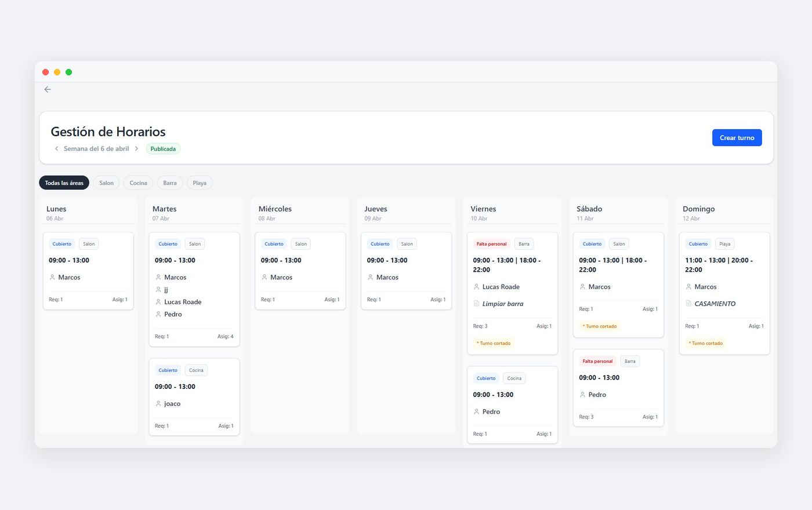812x510 pixels.
Task: Click person icon next to Lucas Roade on Friday
Action: point(477,287)
